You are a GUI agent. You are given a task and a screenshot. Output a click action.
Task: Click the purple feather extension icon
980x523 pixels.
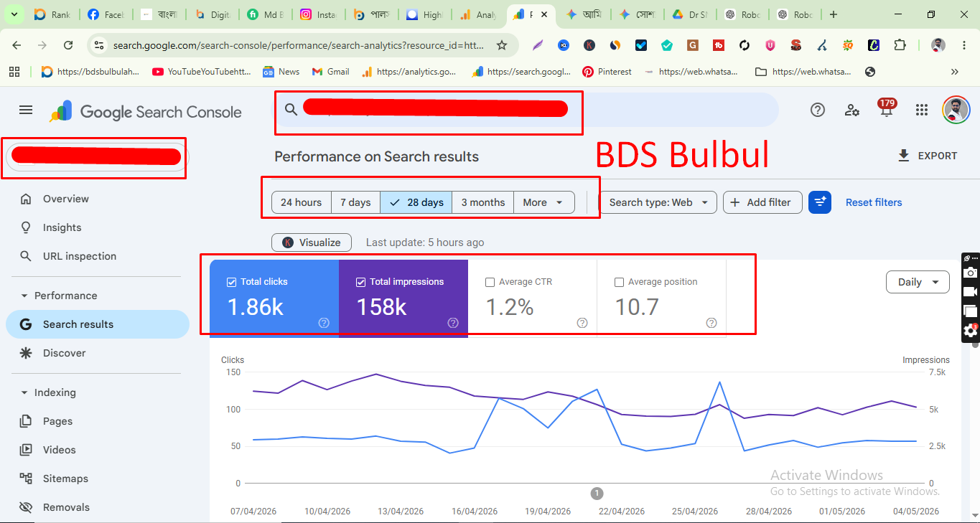[538, 45]
